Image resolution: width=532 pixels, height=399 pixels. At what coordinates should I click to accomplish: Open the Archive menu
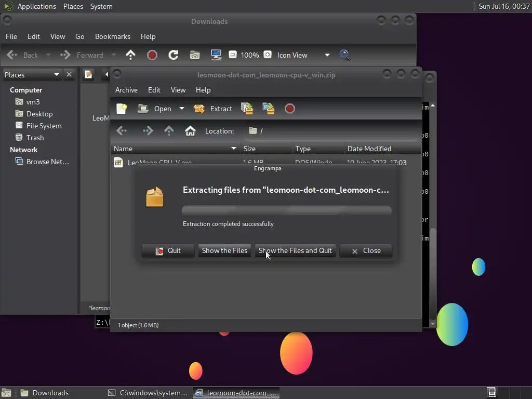pyautogui.click(x=126, y=90)
